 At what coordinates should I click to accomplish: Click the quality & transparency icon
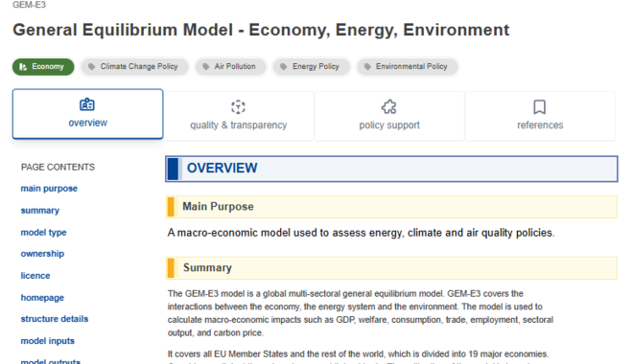[238, 107]
